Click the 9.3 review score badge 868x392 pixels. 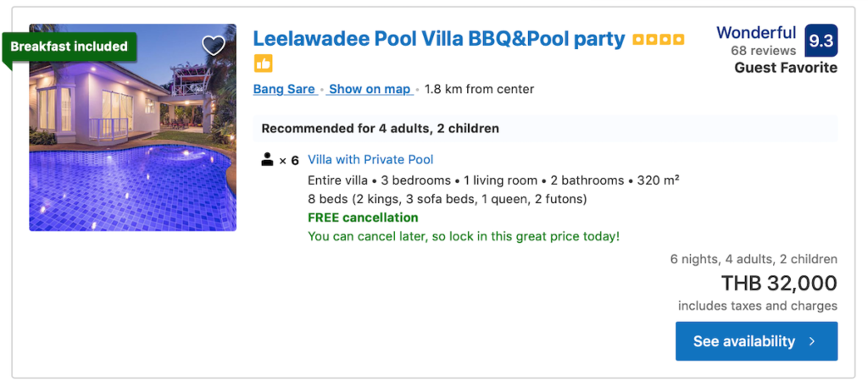[x=821, y=41]
